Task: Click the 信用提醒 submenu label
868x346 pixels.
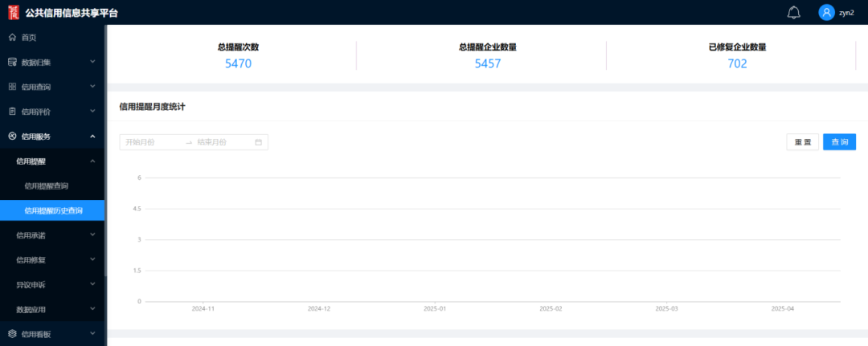Action: click(x=31, y=161)
